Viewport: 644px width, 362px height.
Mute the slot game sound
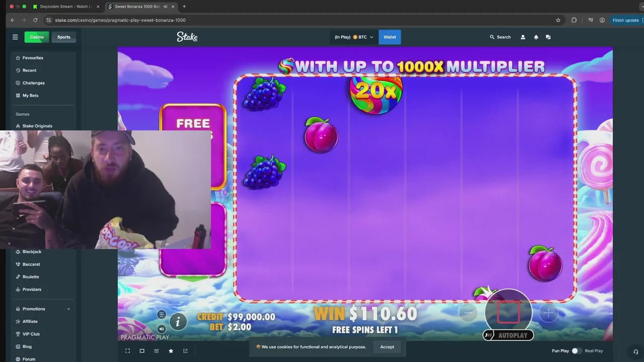click(x=162, y=329)
